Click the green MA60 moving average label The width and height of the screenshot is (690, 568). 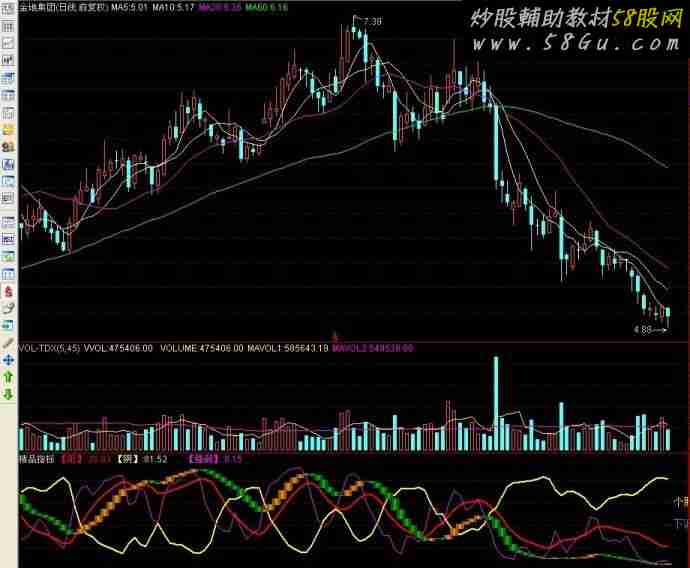pos(267,7)
